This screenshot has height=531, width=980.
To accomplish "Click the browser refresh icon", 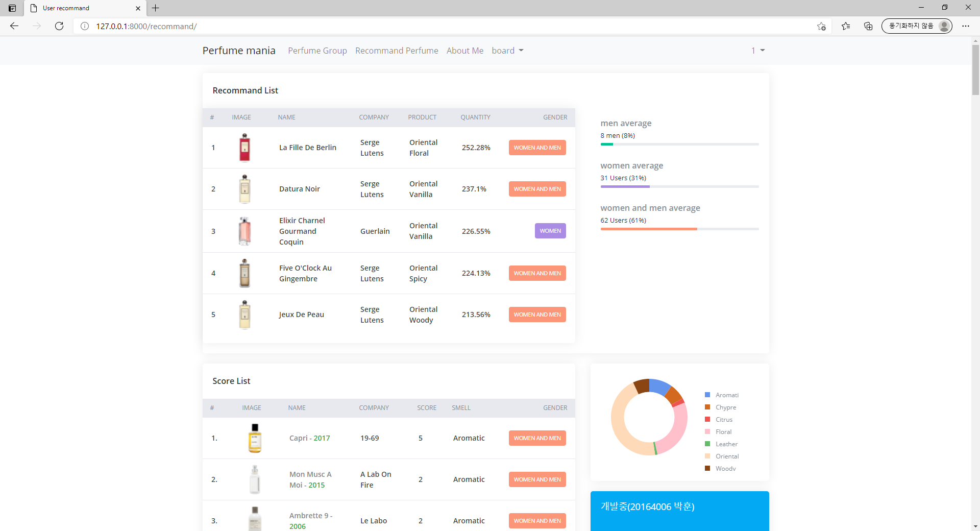I will click(59, 26).
